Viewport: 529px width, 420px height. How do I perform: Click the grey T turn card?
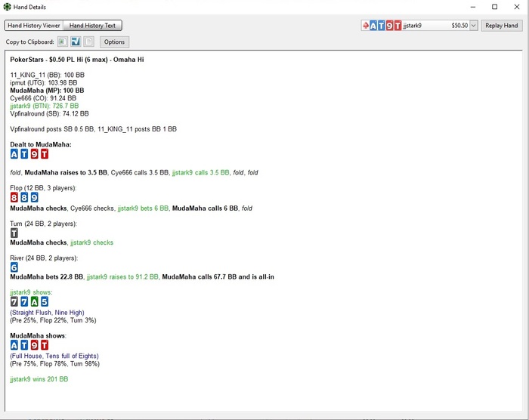[14, 233]
